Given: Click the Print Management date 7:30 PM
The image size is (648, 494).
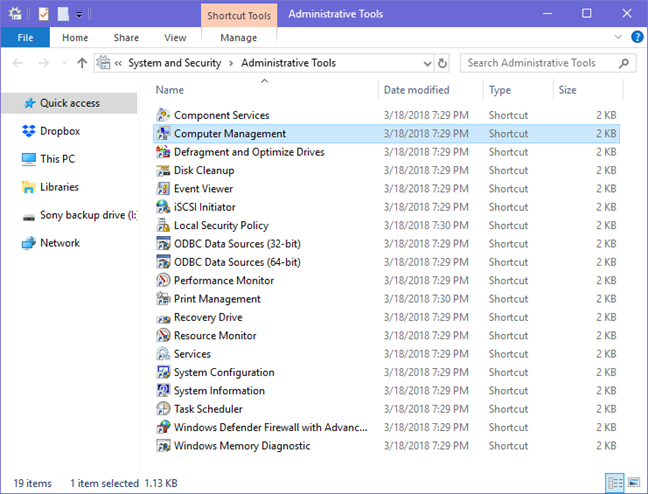Looking at the screenshot, I should (426, 299).
